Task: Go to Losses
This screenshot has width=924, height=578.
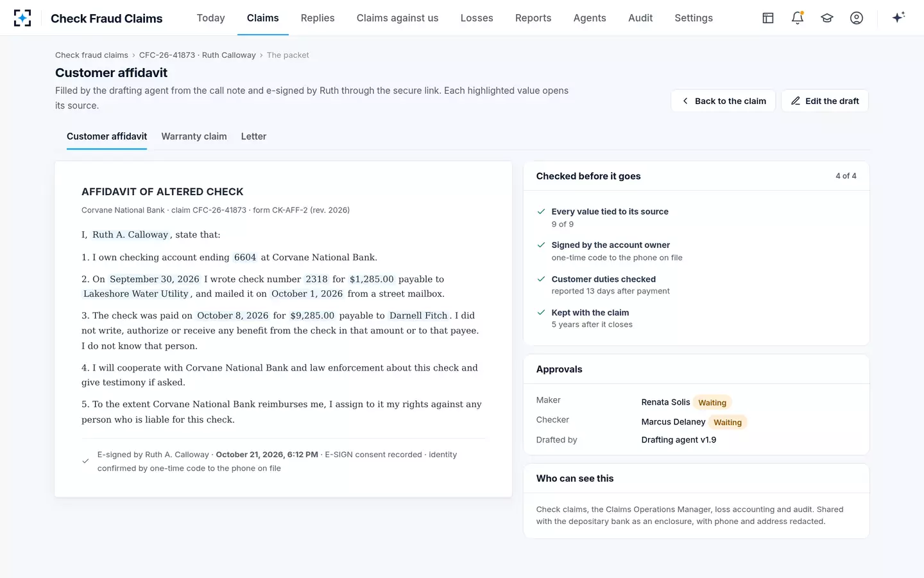Action: click(x=477, y=18)
